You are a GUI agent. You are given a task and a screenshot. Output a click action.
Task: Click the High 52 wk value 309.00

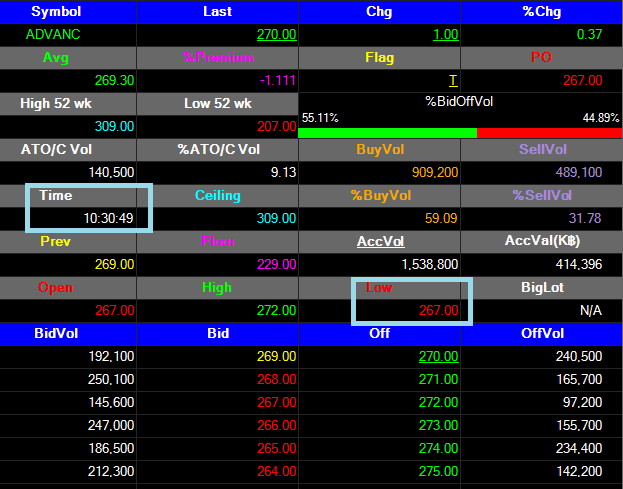pyautogui.click(x=114, y=127)
